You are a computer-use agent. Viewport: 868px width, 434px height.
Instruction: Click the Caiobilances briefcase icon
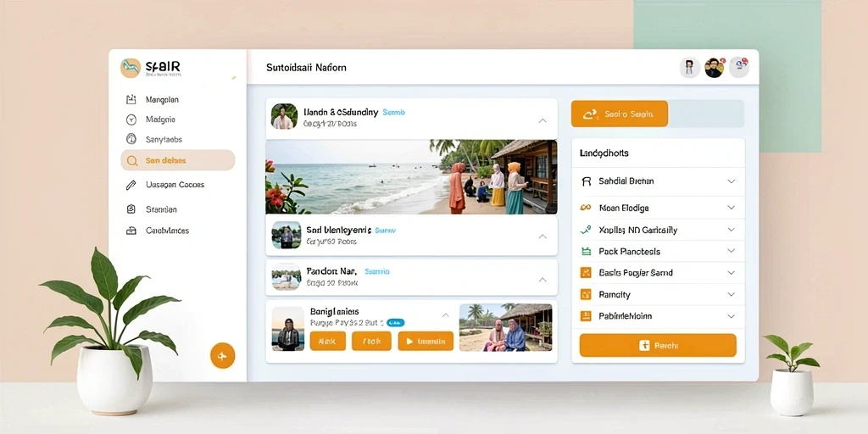tap(131, 231)
